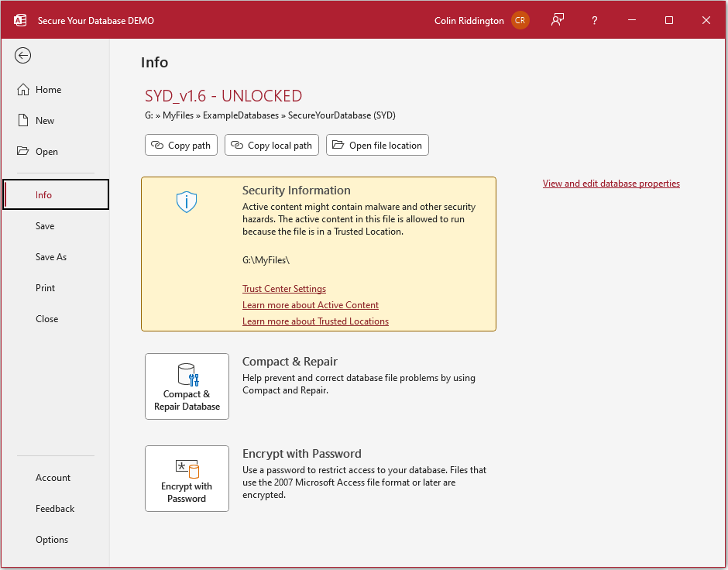The image size is (728, 570).
Task: Close the Access window
Action: pyautogui.click(x=706, y=20)
